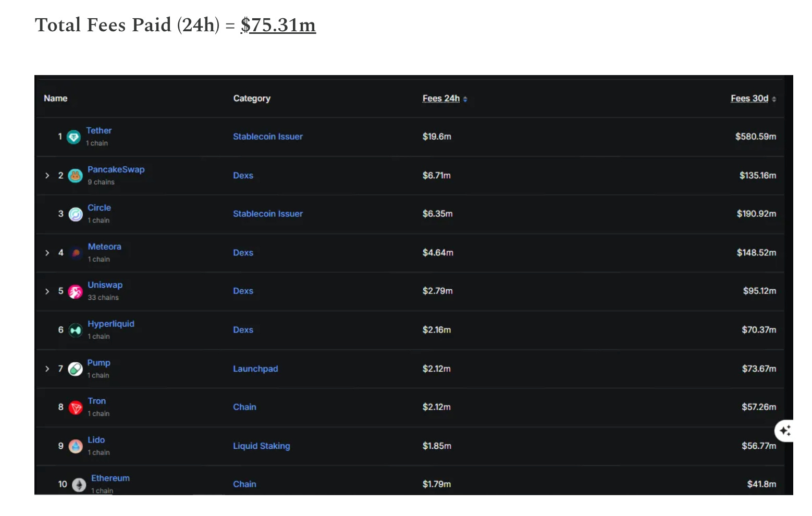The height and width of the screenshot is (516, 812).
Task: Click the Name column header
Action: (56, 99)
